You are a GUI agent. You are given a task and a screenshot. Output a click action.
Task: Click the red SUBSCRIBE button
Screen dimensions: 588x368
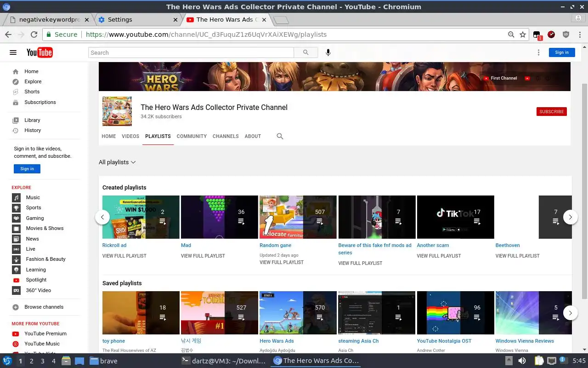[x=551, y=111]
